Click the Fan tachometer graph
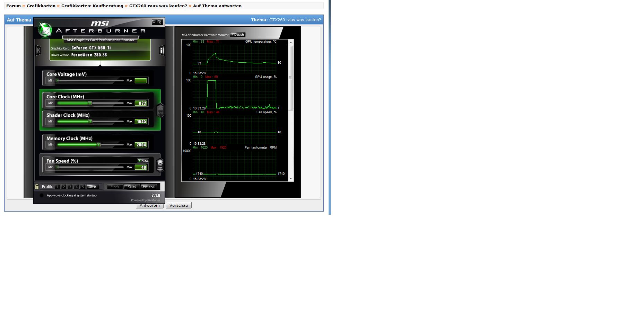Viewport: 644px width, 321px height. (235, 164)
